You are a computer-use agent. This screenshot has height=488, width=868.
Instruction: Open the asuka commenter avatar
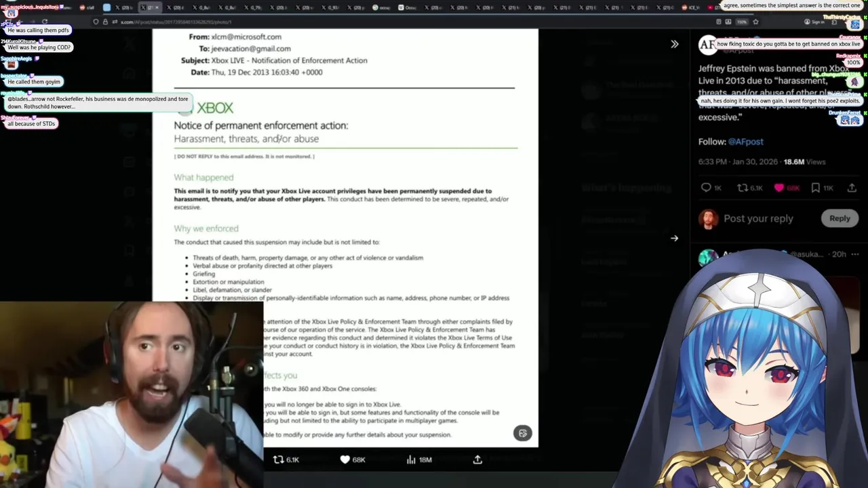tap(707, 258)
